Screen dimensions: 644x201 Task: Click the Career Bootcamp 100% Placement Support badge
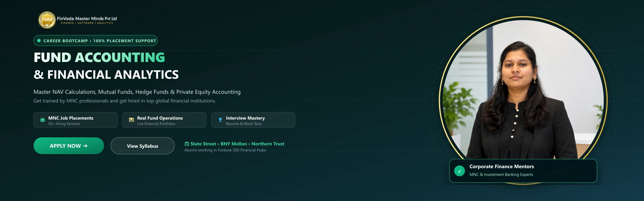[x=96, y=41]
